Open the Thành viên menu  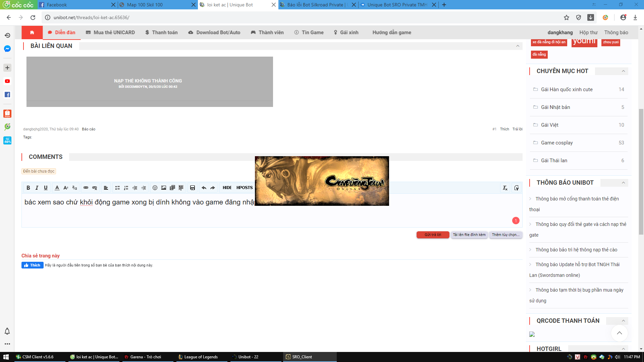click(x=267, y=33)
